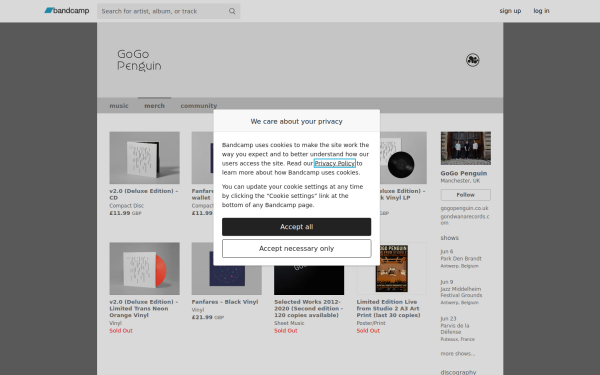Open the v2.0 Deluxe Edition CD thumbnail
Viewport: 600px width, 375px height.
point(144,158)
